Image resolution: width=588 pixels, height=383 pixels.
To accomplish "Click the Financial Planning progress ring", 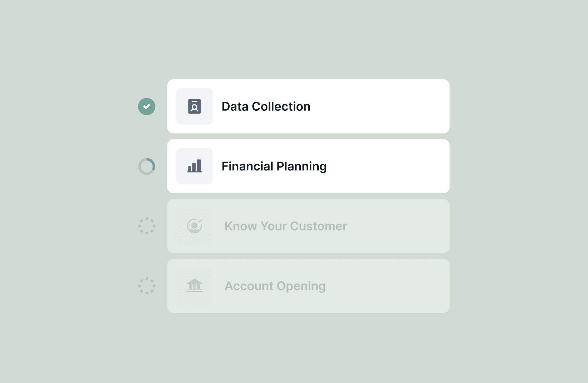I will (147, 166).
